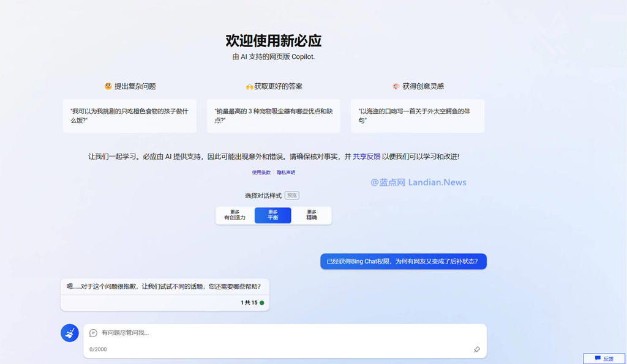
Task: Click the pin icon in input box
Action: [x=476, y=349]
